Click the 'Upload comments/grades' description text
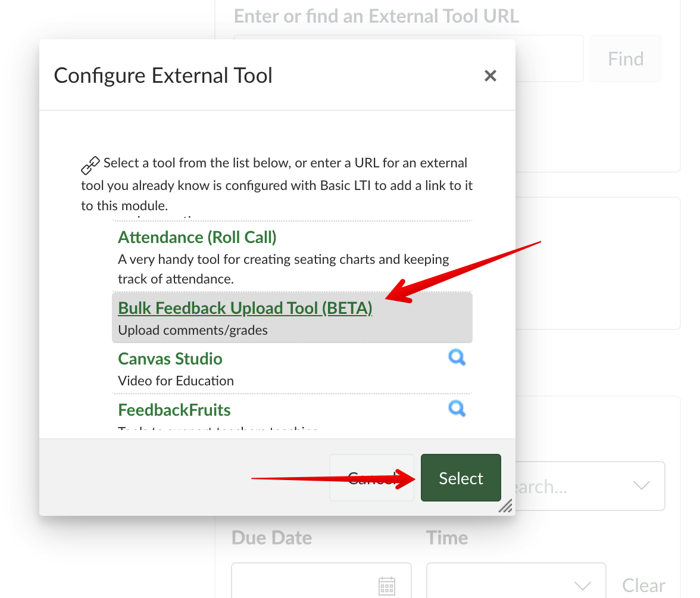 click(193, 330)
